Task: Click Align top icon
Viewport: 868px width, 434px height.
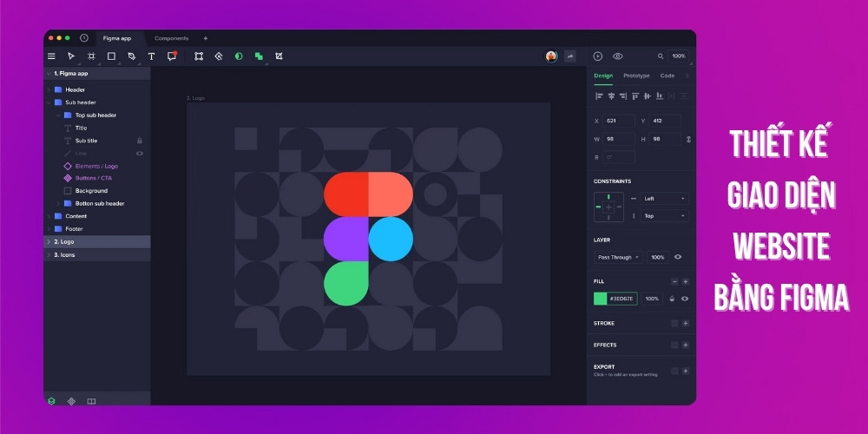Action: (635, 96)
